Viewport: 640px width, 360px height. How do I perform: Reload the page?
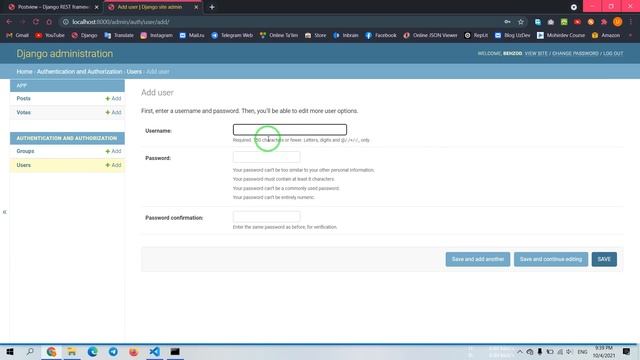[x=36, y=22]
